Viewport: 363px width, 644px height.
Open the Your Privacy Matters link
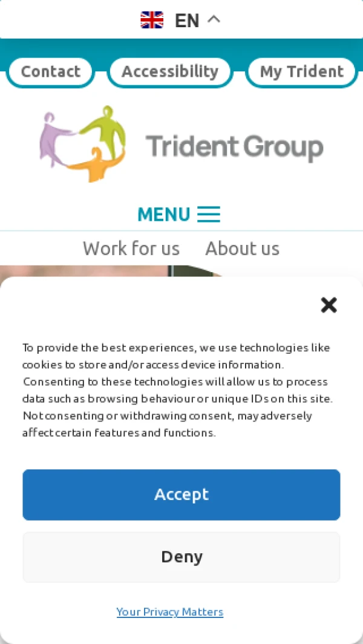pos(170,612)
